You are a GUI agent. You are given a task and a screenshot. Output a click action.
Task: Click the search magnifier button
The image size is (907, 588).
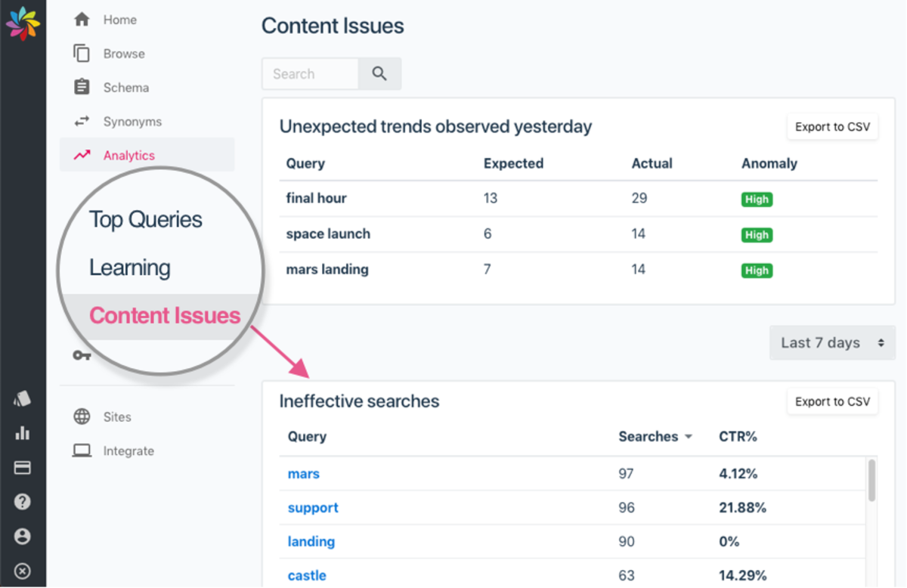pos(379,74)
